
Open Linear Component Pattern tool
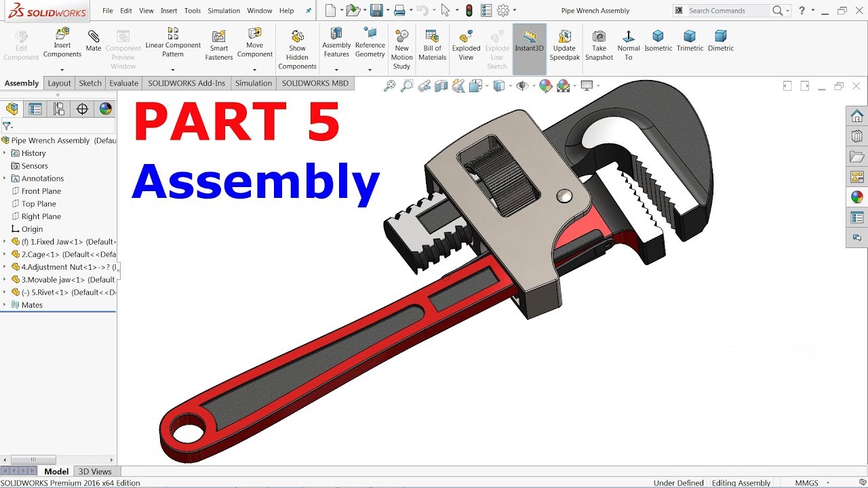pos(173,42)
